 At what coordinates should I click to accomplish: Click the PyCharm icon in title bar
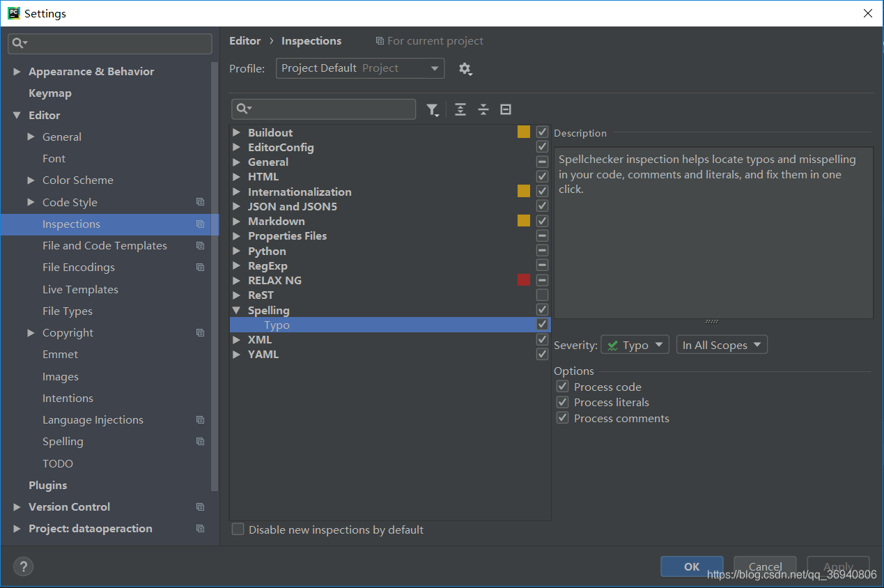click(x=13, y=13)
